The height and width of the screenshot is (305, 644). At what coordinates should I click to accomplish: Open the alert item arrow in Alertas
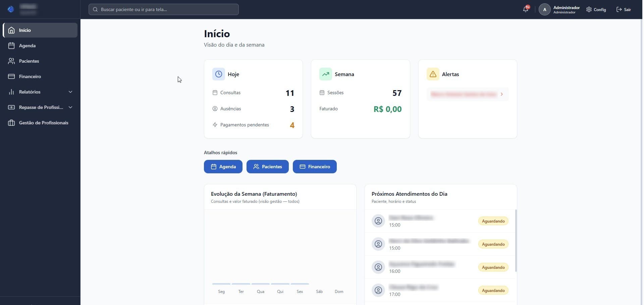click(502, 94)
